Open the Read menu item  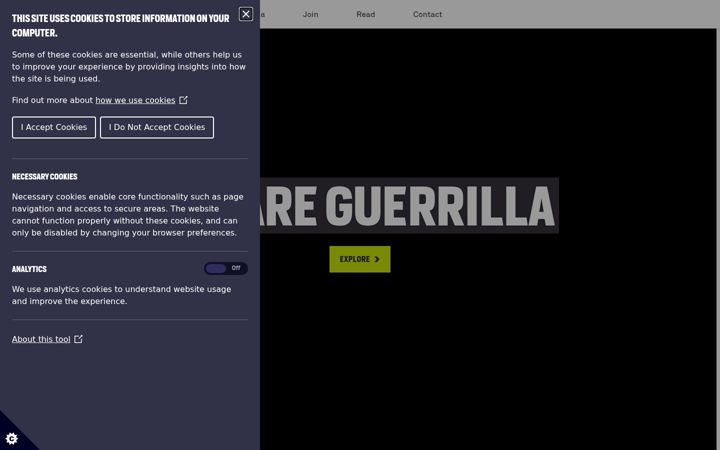point(366,14)
